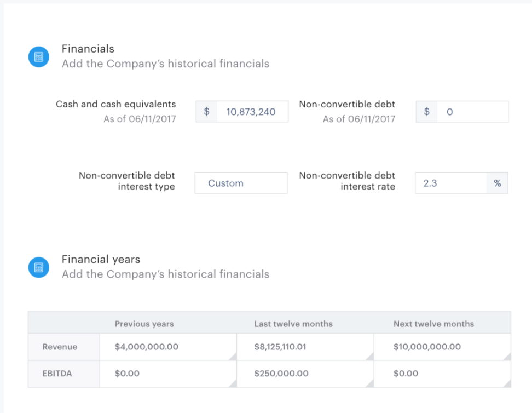Click the percent symbol on interest rate

(497, 183)
